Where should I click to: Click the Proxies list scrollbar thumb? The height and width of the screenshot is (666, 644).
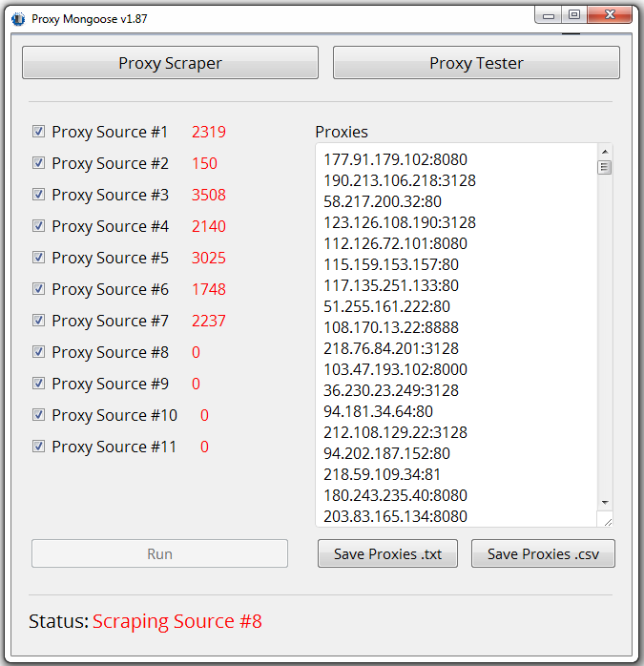click(605, 167)
